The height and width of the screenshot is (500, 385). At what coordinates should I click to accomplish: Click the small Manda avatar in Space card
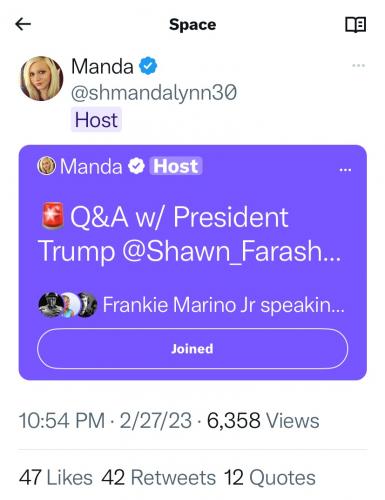(x=46, y=166)
